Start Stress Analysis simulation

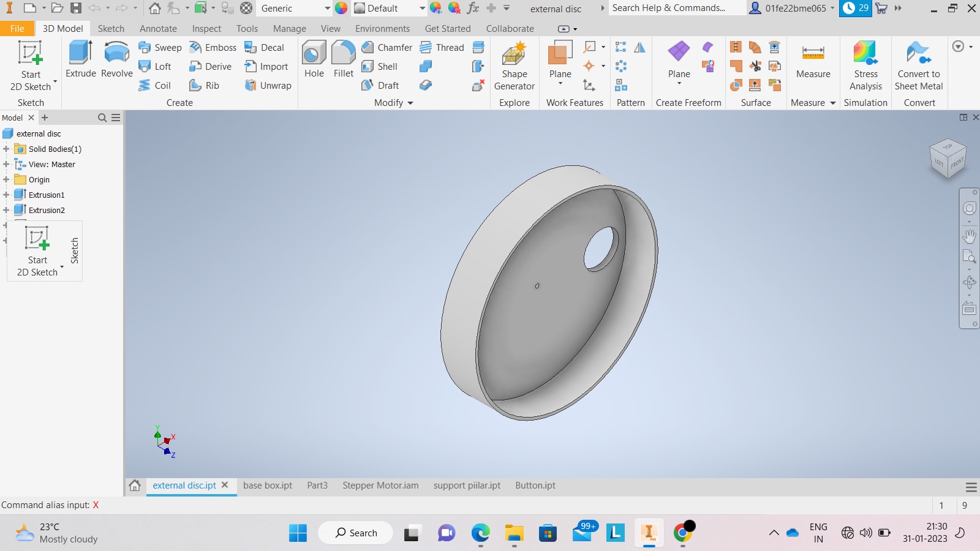865,66
